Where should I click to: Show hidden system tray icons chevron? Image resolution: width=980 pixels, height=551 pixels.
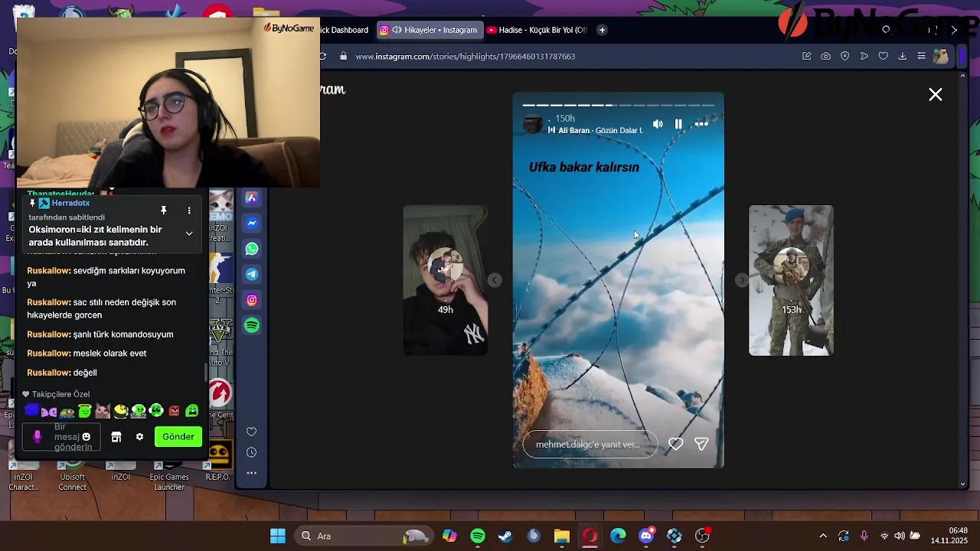(x=823, y=536)
